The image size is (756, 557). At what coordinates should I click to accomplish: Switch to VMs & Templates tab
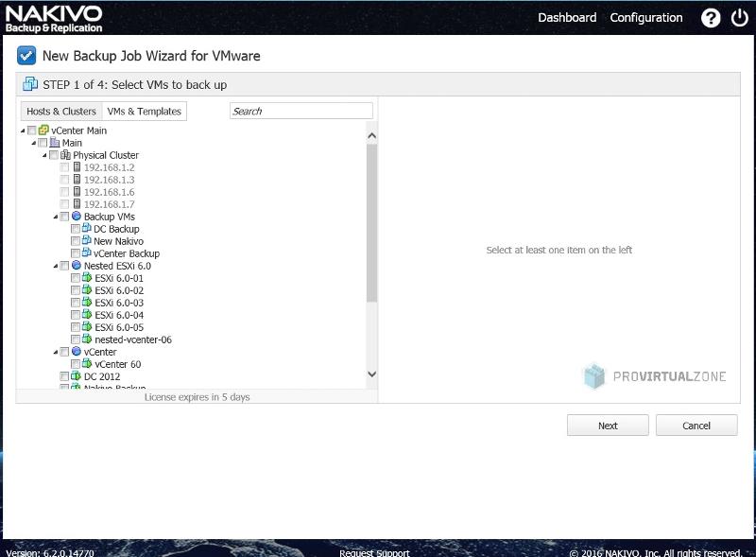tap(145, 111)
